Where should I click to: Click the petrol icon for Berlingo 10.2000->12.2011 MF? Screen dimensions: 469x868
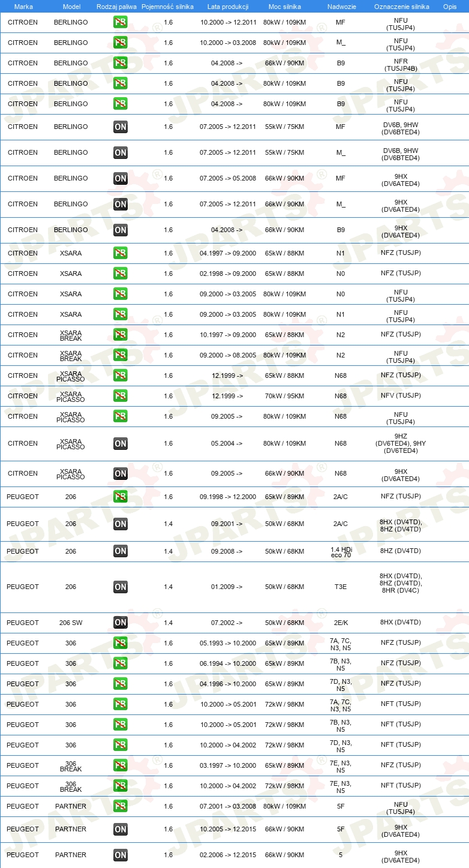(121, 23)
